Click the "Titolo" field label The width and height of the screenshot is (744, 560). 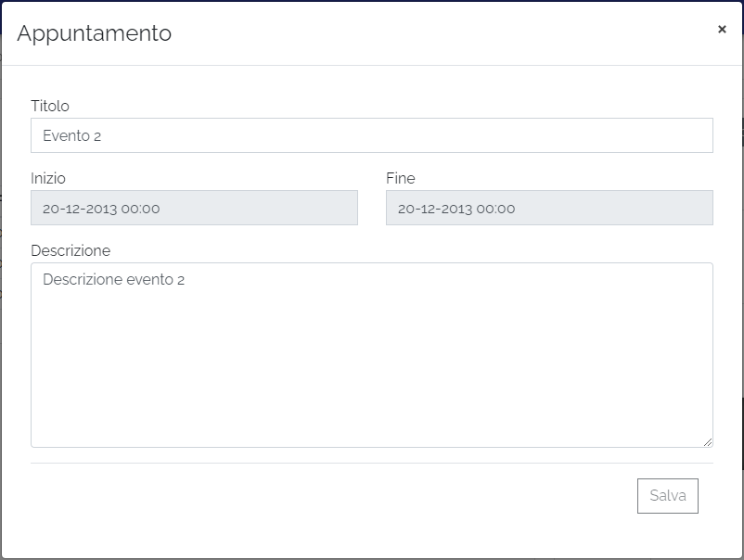[50, 107]
